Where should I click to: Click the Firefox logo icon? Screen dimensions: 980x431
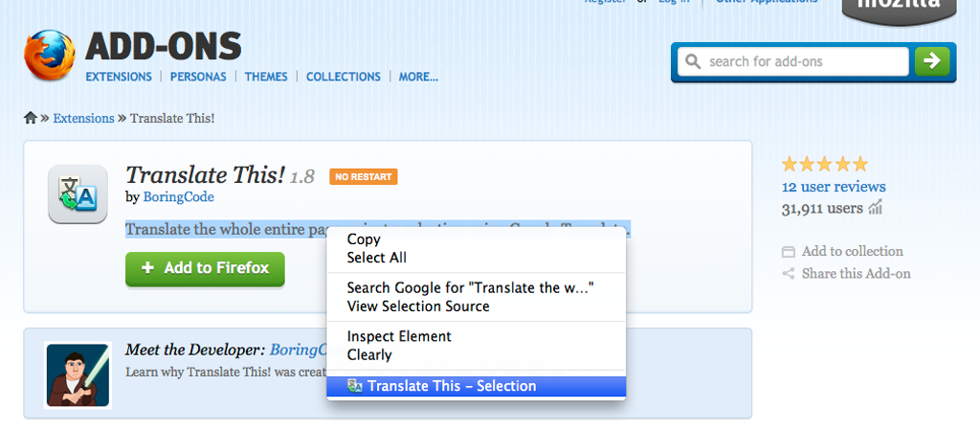50,57
